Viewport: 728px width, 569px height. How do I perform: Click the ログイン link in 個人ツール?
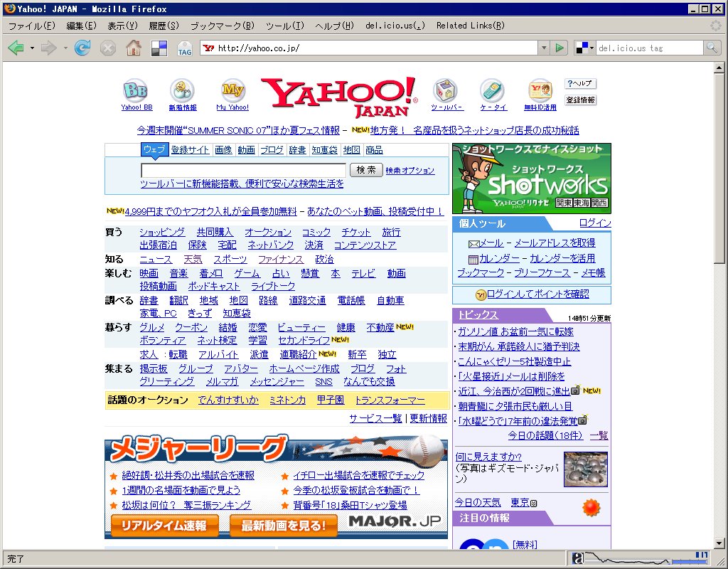coord(594,223)
